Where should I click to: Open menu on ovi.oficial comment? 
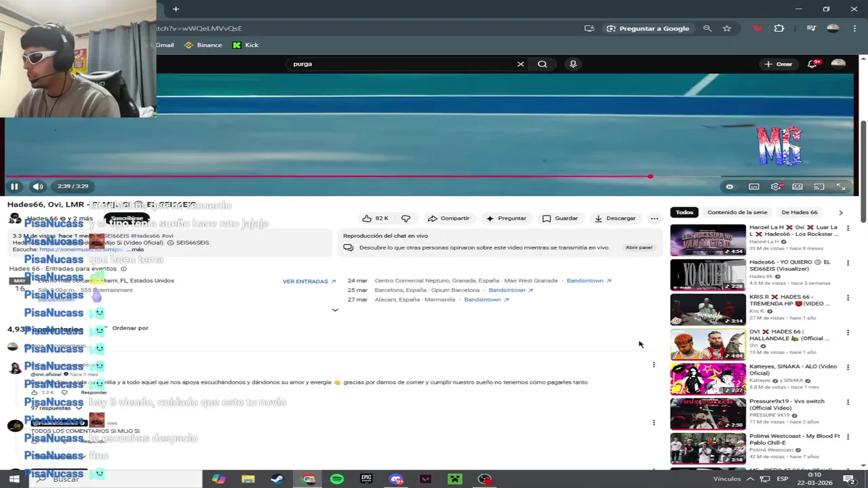(x=654, y=365)
